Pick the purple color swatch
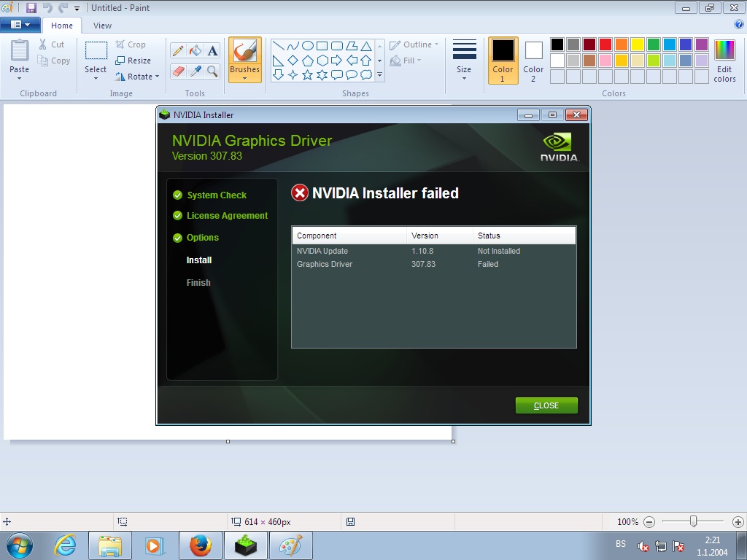The image size is (747, 560). (x=702, y=44)
